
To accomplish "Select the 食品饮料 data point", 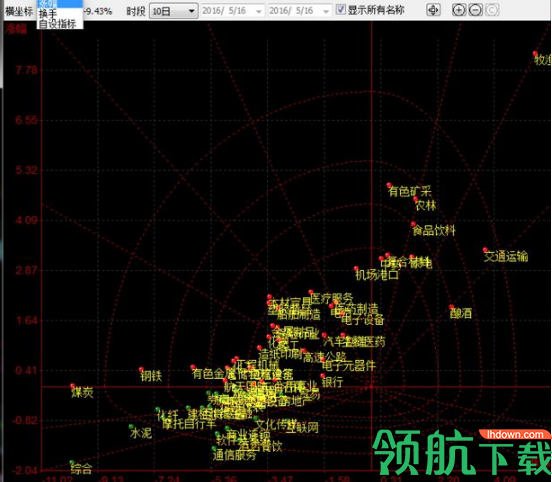I will 413,224.
